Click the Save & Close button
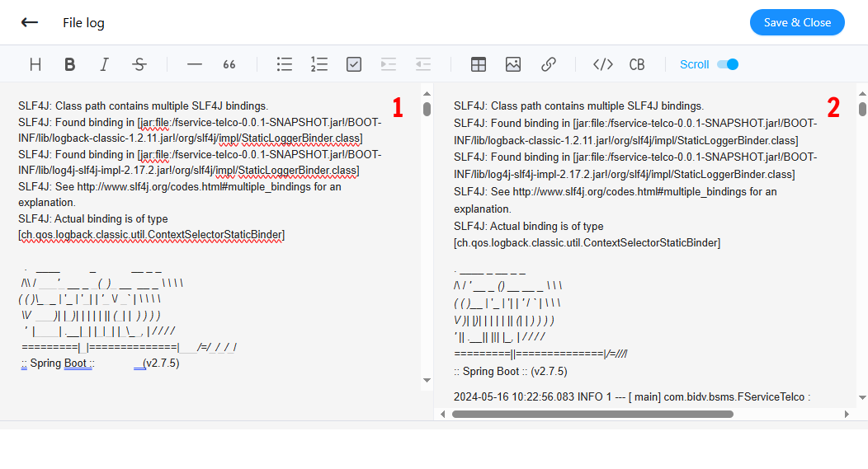Image resolution: width=868 pixels, height=469 pixels. (x=797, y=23)
